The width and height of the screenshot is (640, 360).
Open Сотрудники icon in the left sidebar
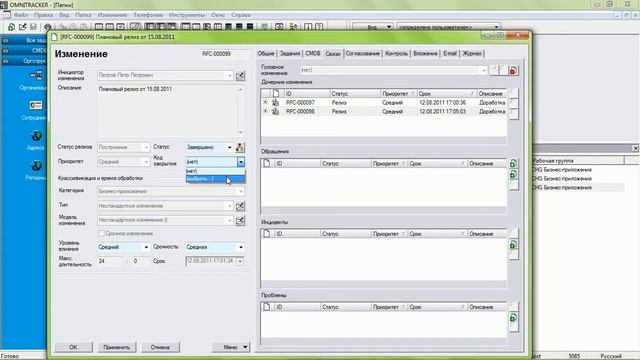pos(36,105)
